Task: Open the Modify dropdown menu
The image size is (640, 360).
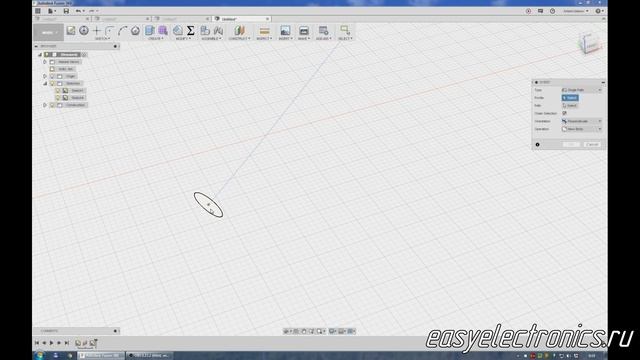Action: click(x=183, y=39)
